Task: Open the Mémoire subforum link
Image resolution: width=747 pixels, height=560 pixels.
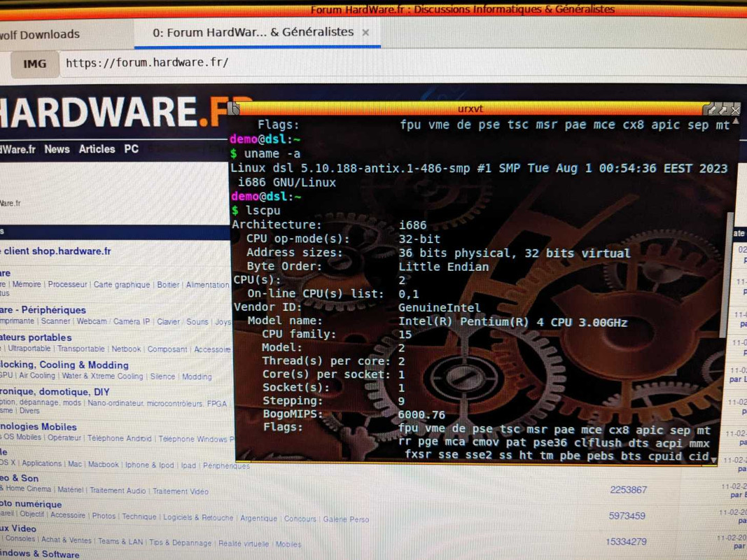Action: [27, 284]
